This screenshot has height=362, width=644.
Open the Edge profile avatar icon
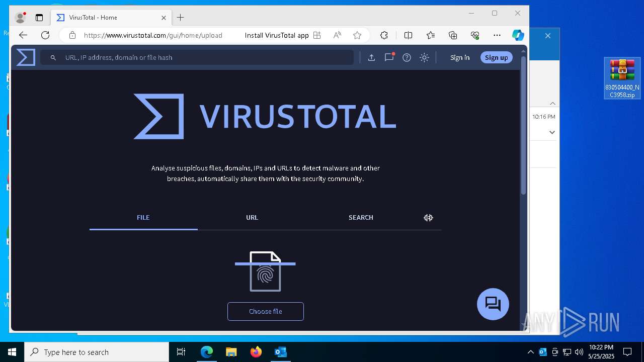pyautogui.click(x=20, y=18)
